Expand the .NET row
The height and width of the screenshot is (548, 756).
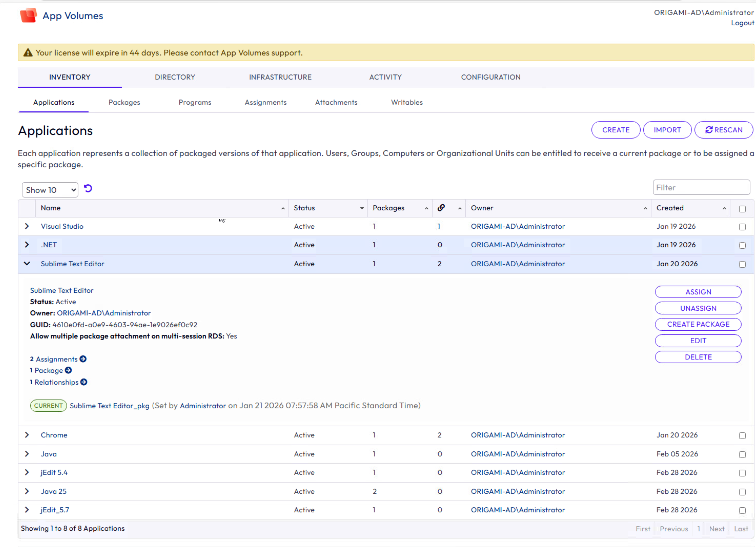click(x=27, y=245)
